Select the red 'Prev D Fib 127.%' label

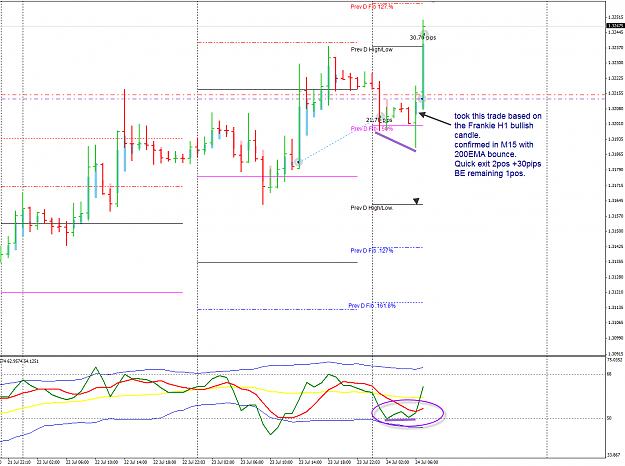372,7
